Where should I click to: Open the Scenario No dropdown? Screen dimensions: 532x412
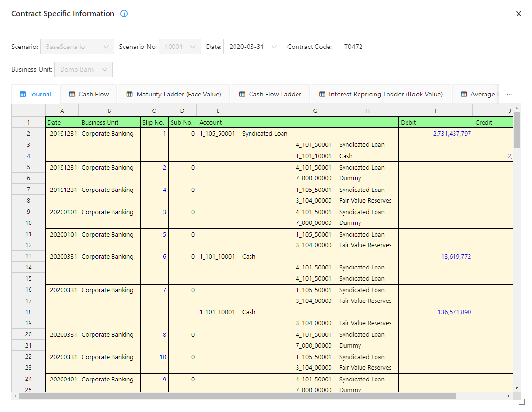coord(180,47)
